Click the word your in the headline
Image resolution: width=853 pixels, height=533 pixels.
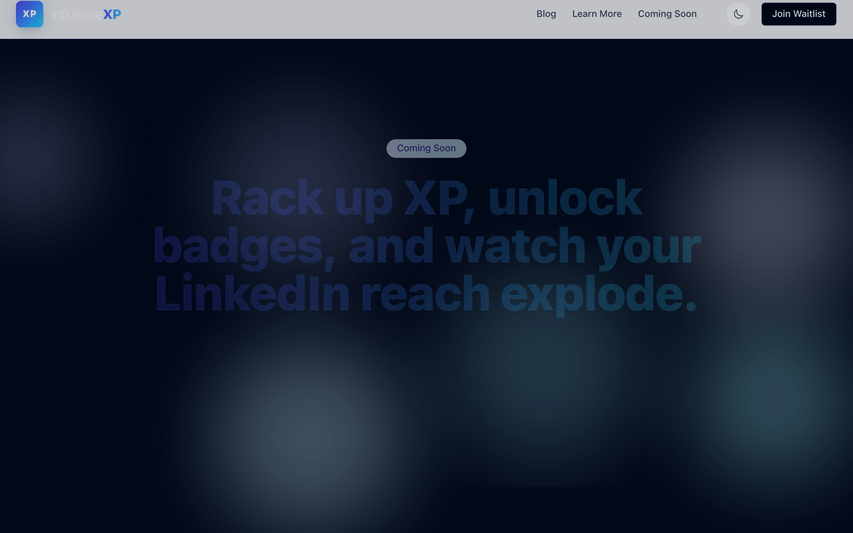[x=648, y=248]
